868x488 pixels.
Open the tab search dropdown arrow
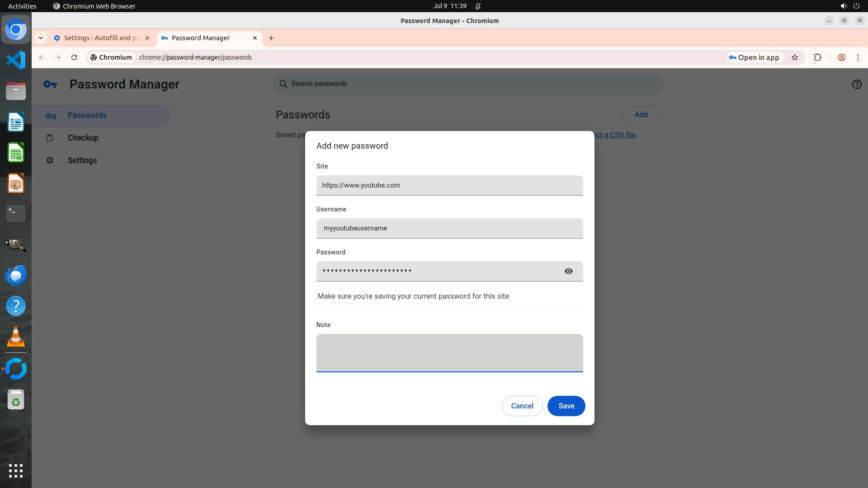pos(41,38)
